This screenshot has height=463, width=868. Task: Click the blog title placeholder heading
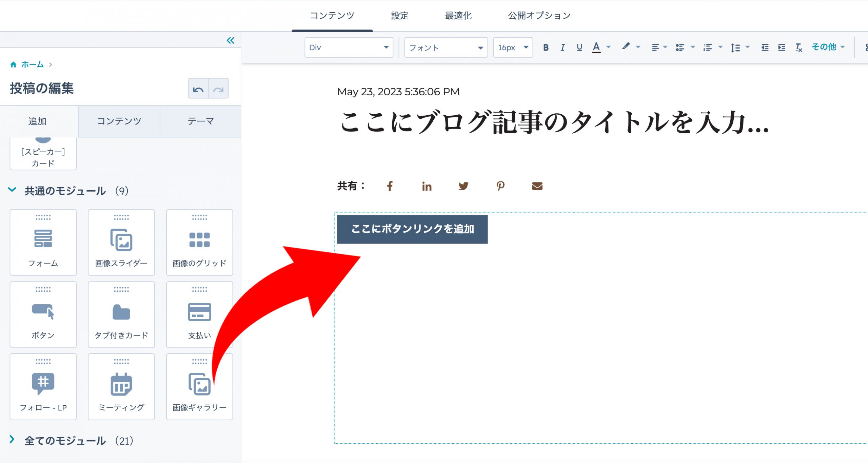(x=554, y=122)
